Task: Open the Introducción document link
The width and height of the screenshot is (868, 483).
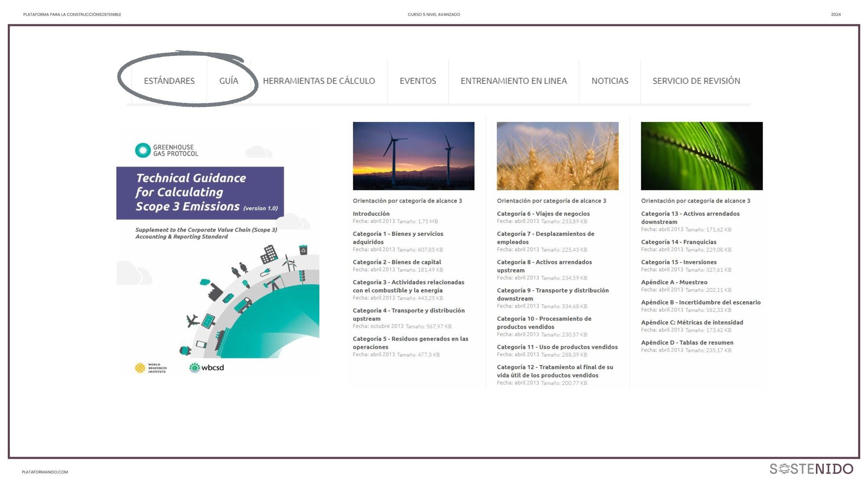Action: pyautogui.click(x=371, y=214)
